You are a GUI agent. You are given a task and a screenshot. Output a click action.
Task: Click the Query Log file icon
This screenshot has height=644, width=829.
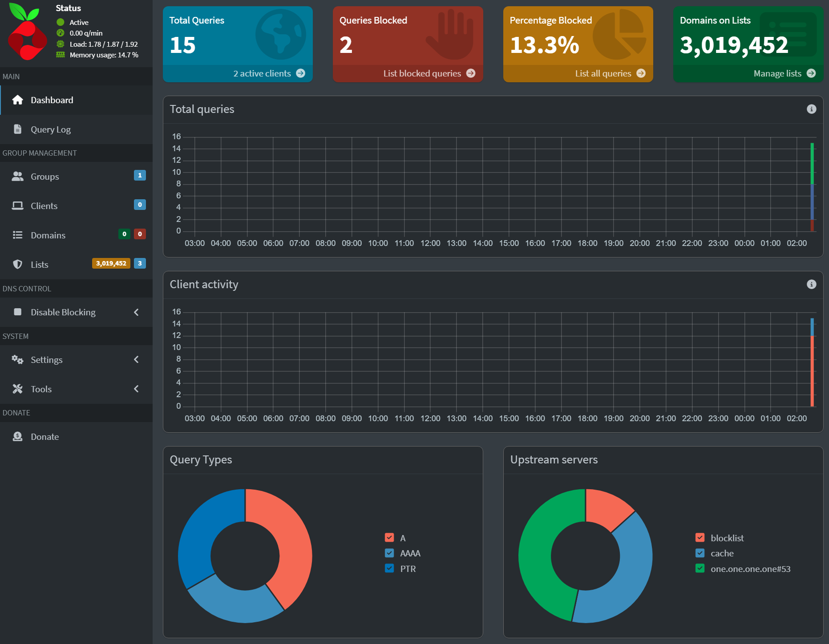click(x=18, y=129)
